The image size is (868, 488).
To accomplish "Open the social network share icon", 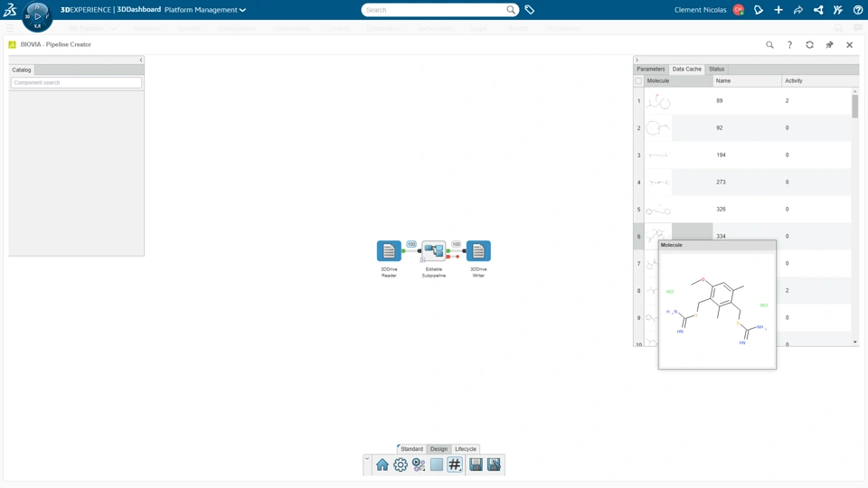I will coord(818,9).
